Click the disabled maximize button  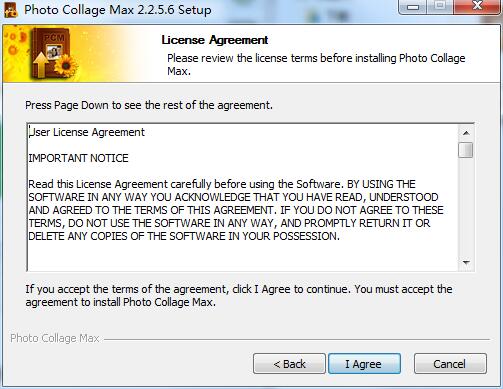coord(440,7)
